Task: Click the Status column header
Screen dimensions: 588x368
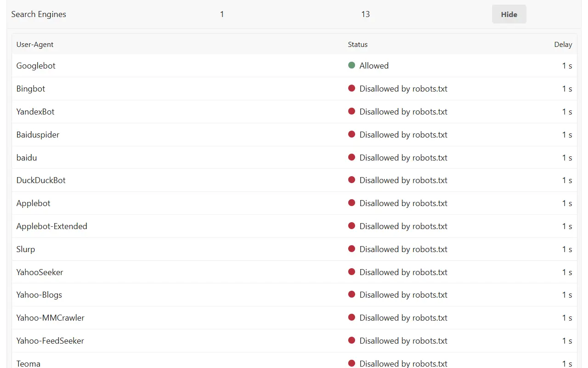Action: click(357, 44)
